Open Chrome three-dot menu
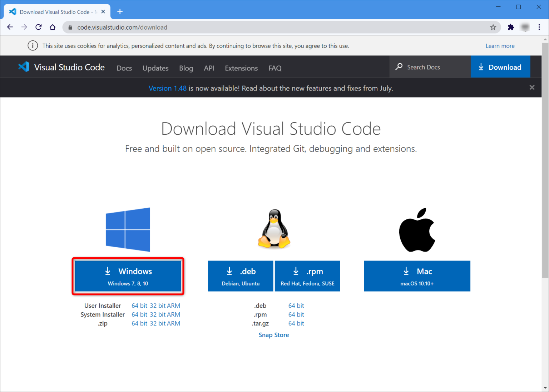 [539, 27]
